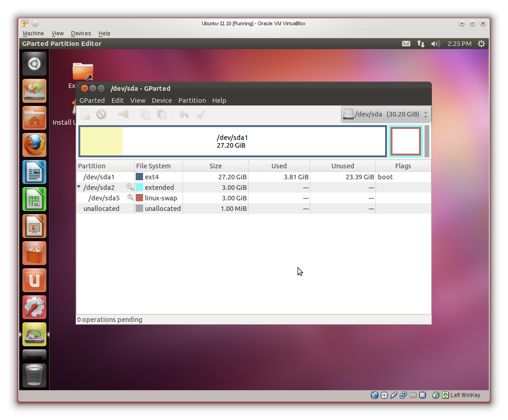Select the unallocated gray graphical block
Screen dimensions: 508x420
tap(427, 141)
